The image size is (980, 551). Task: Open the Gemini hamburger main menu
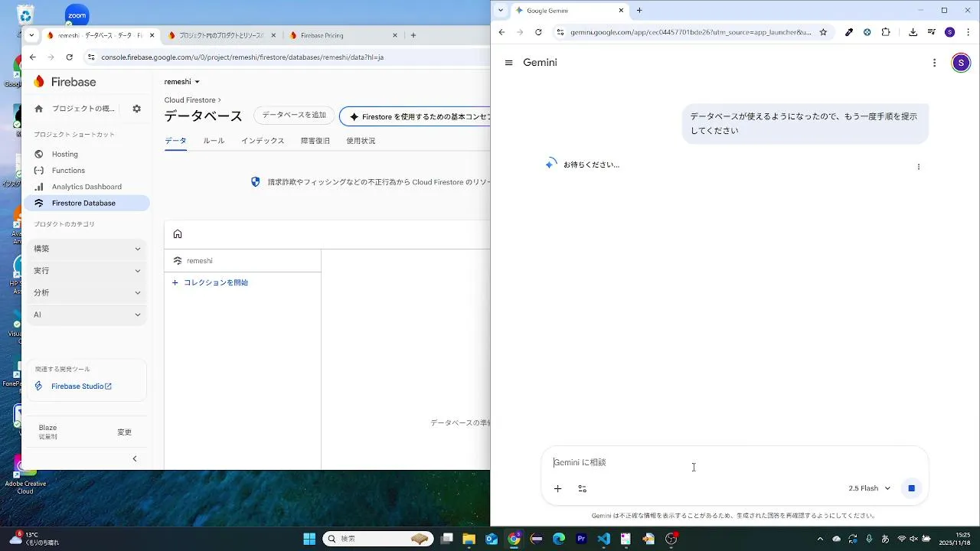pos(508,63)
